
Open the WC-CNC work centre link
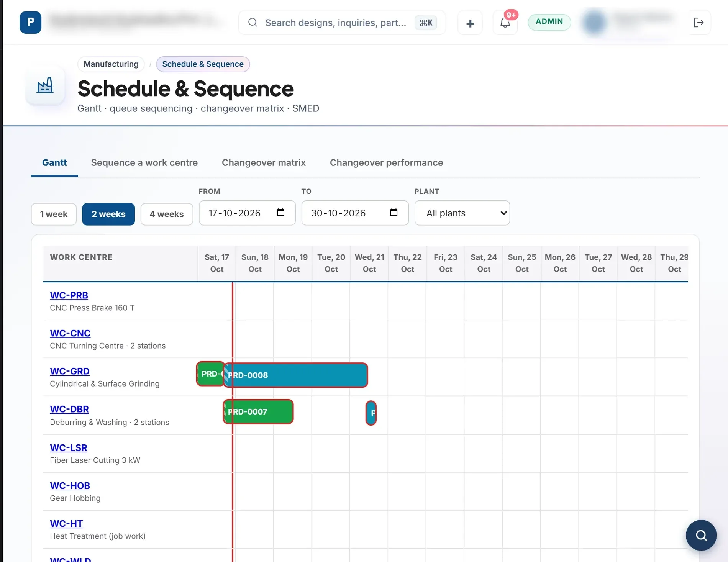(70, 333)
